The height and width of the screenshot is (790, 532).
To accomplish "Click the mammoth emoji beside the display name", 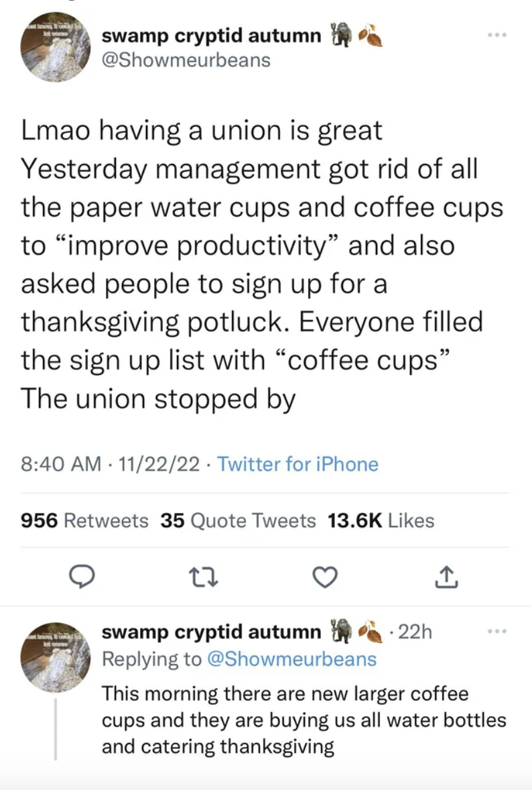I will point(342,35).
